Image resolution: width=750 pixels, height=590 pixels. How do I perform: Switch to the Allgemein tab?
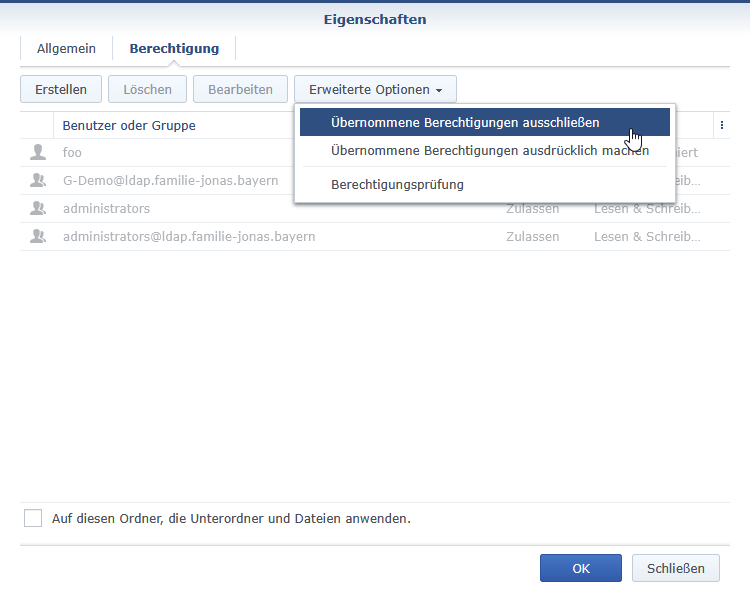click(x=66, y=48)
